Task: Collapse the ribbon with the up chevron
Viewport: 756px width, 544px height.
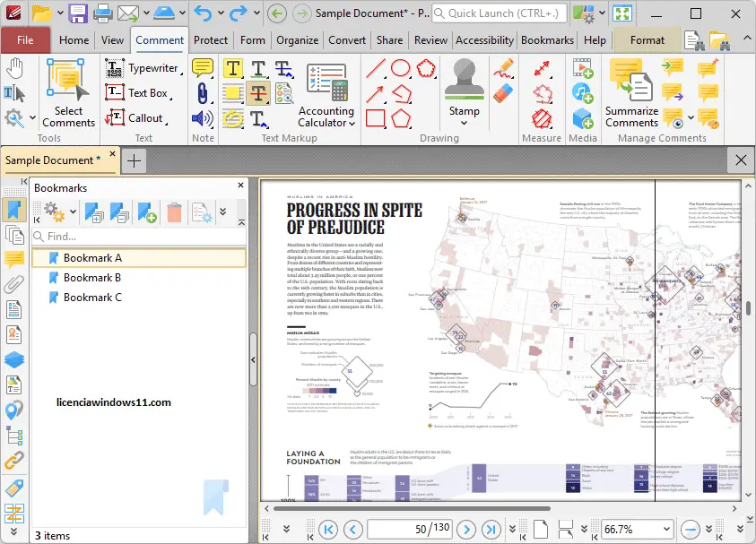Action: click(x=747, y=38)
